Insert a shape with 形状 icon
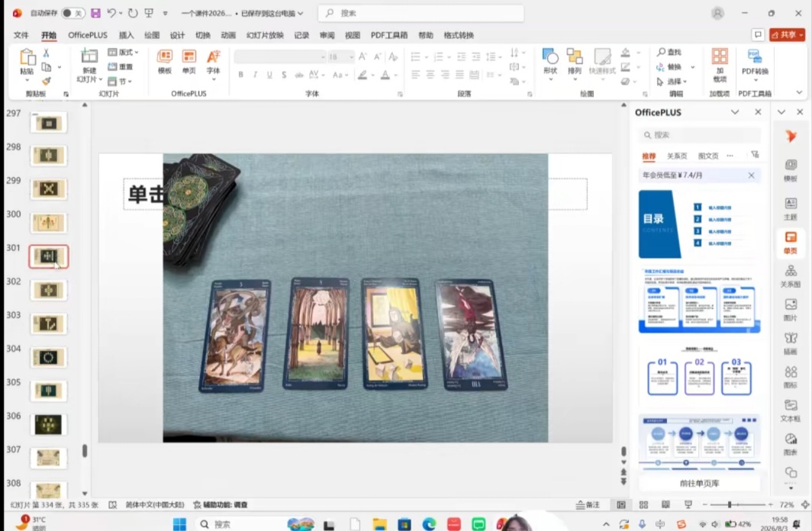This screenshot has width=812, height=531. (x=550, y=56)
